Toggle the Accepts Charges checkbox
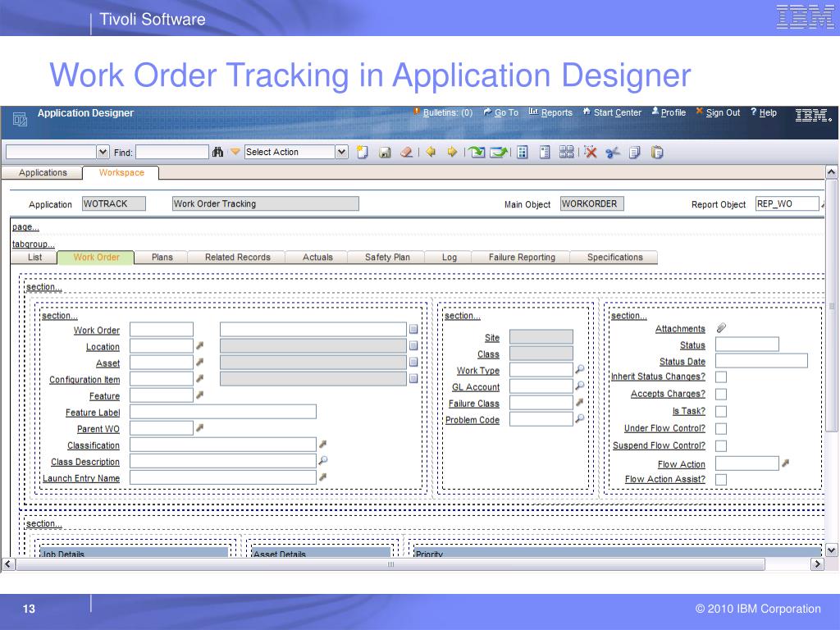Viewport: 840px width, 630px height. coord(721,395)
